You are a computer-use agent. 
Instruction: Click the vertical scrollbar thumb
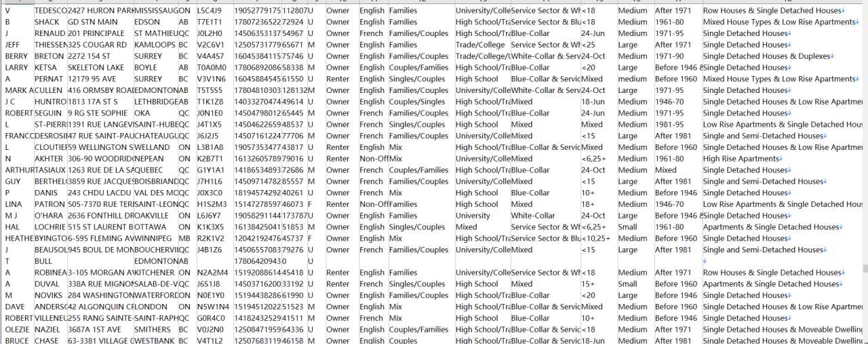(x=865, y=269)
